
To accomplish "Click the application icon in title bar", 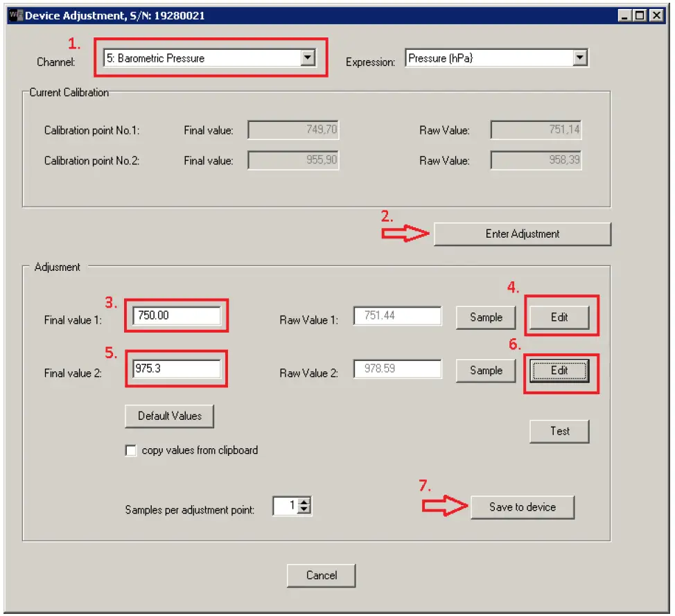I will coord(15,15).
